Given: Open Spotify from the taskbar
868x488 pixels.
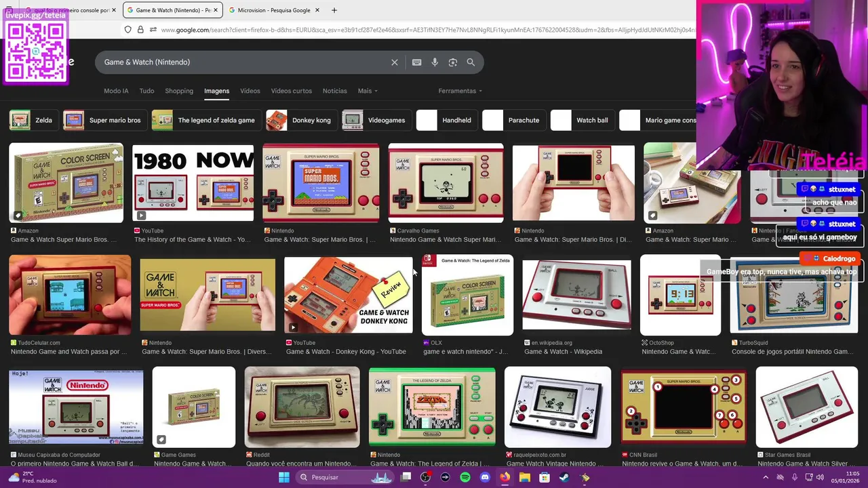Looking at the screenshot, I should pos(465,477).
